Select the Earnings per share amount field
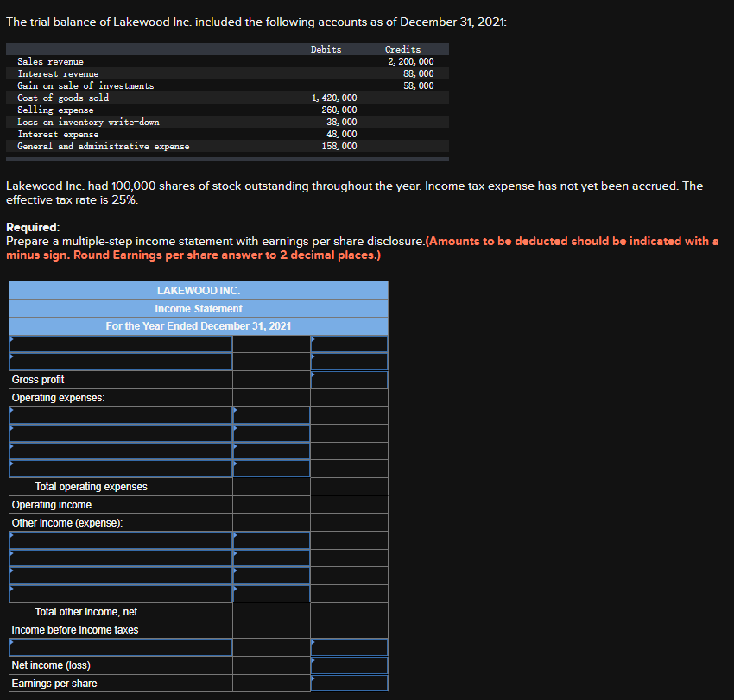The width and height of the screenshot is (734, 700). point(349,683)
